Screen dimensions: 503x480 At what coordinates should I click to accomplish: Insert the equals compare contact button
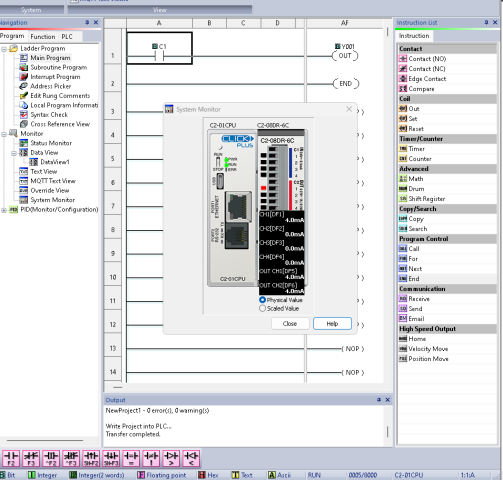(131, 458)
